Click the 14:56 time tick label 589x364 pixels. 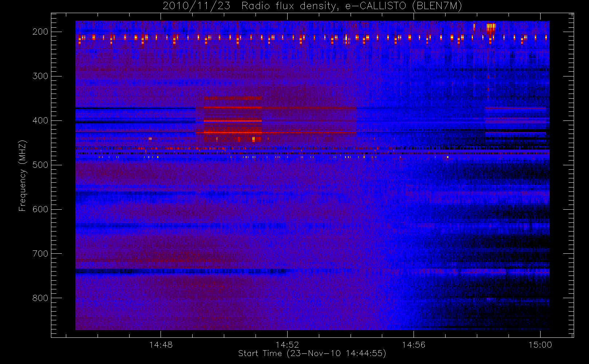click(414, 345)
